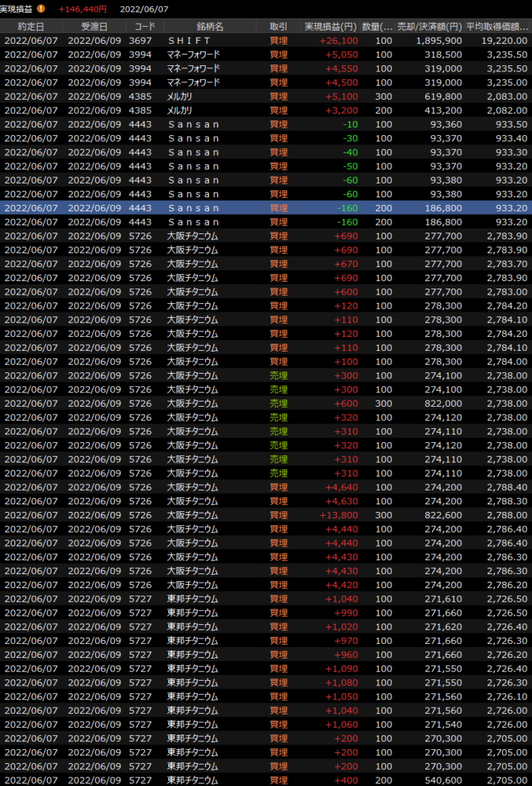Select the 大阪チタニウム 売埋 row with +600

point(266,403)
